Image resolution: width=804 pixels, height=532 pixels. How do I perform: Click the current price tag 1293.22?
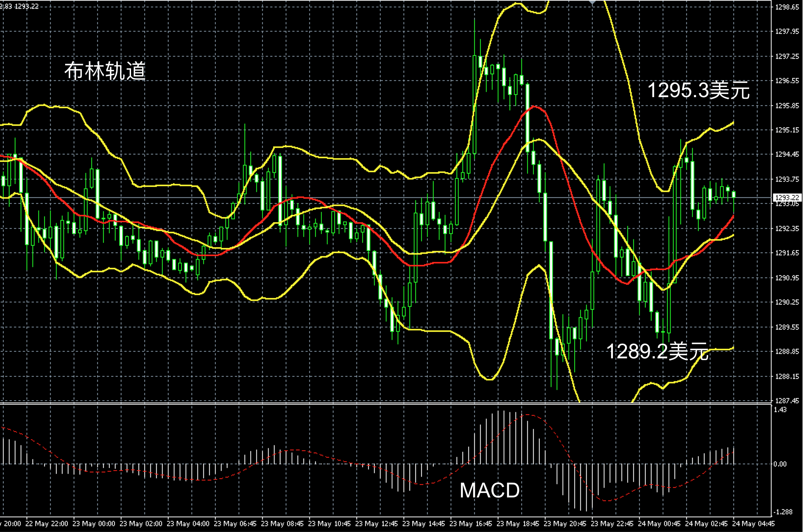click(x=787, y=197)
